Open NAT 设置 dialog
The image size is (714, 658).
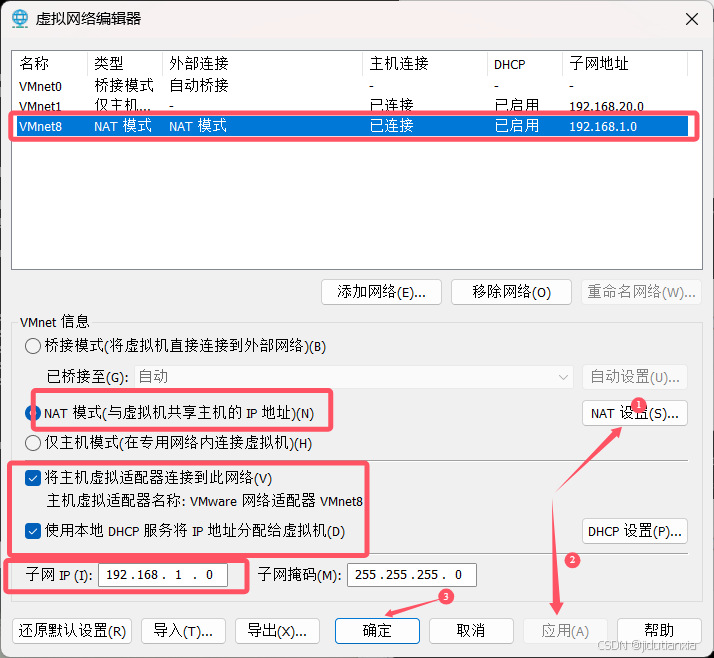[x=634, y=413]
